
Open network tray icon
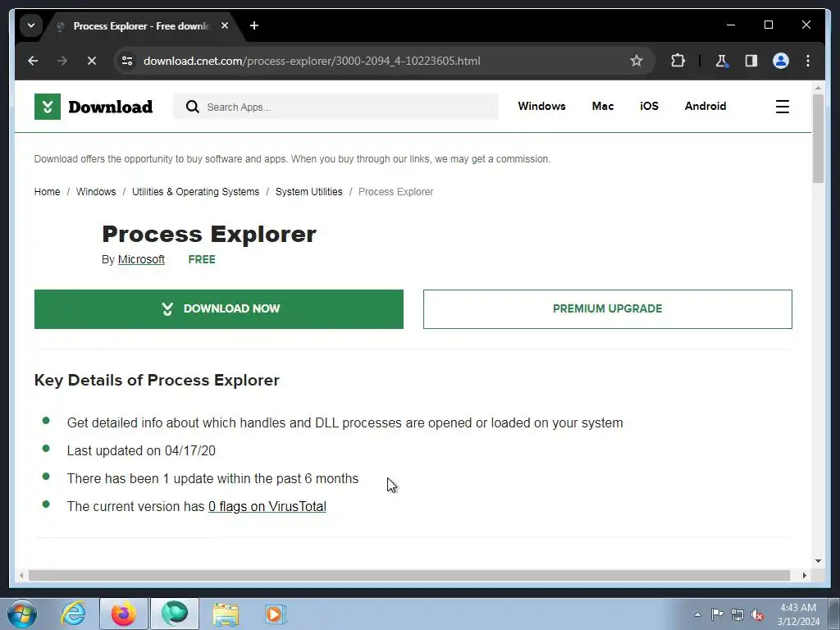(x=737, y=614)
